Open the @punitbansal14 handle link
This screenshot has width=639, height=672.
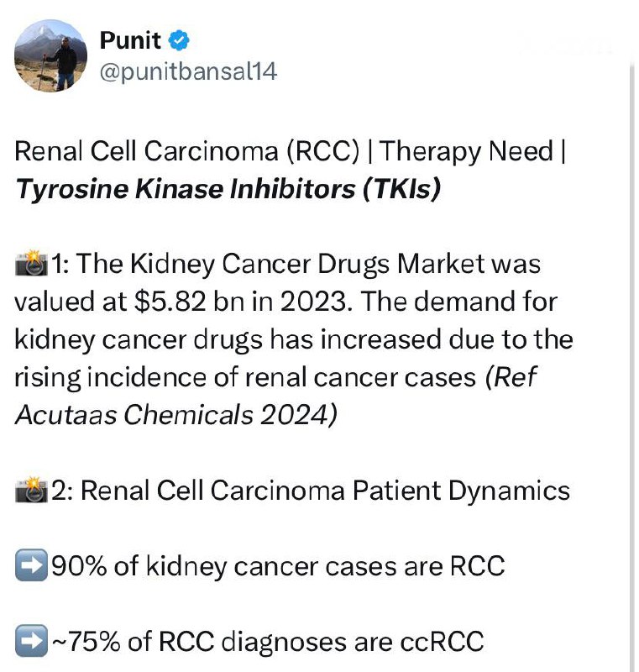pyautogui.click(x=187, y=72)
